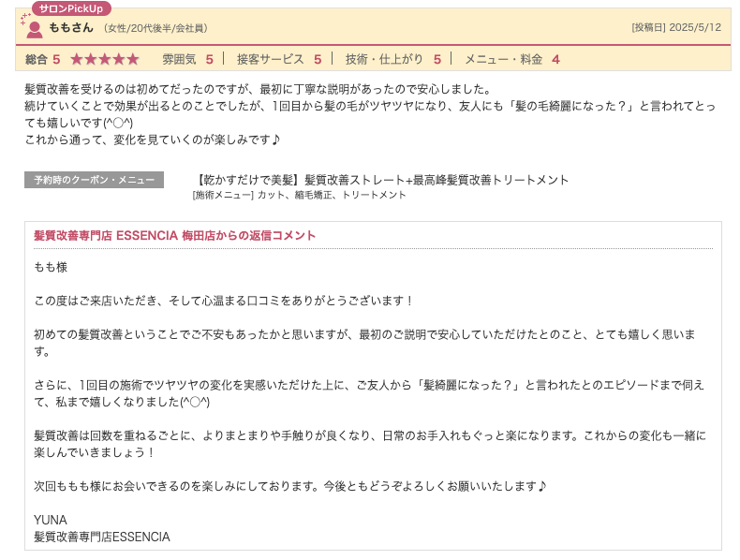Click the reply line この度はご来店いただき

[x=224, y=301]
